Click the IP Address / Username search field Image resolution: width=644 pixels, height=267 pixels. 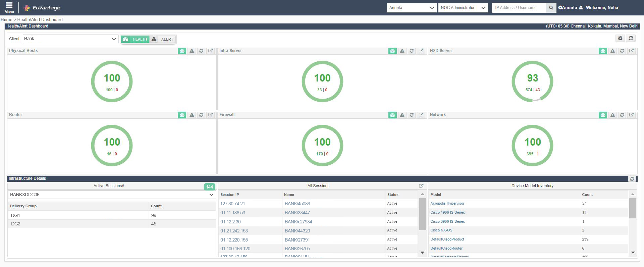point(518,8)
